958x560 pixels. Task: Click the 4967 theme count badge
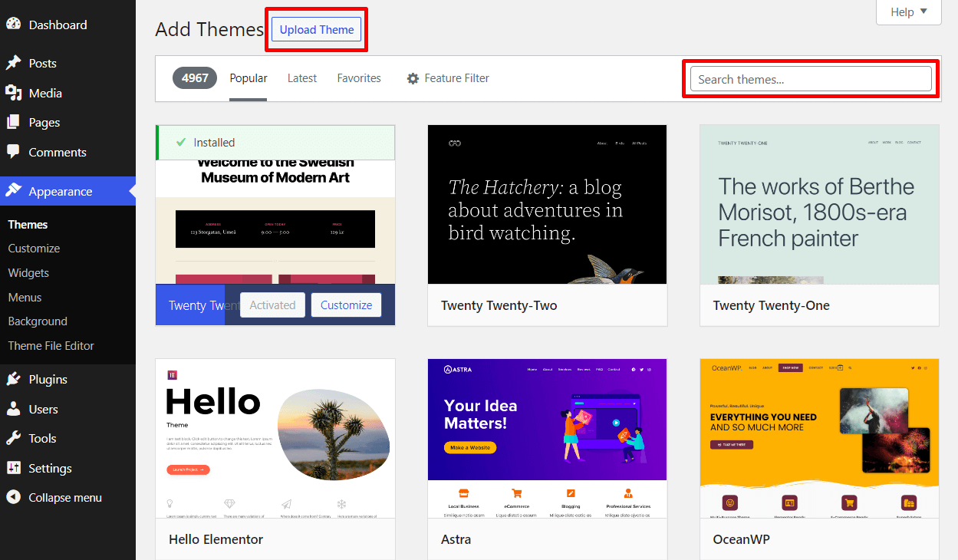pos(195,78)
